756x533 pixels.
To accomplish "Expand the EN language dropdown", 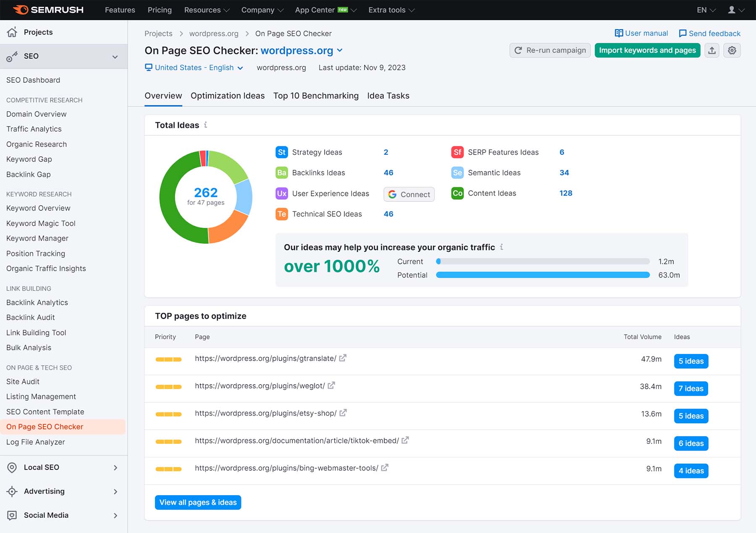I will point(706,10).
